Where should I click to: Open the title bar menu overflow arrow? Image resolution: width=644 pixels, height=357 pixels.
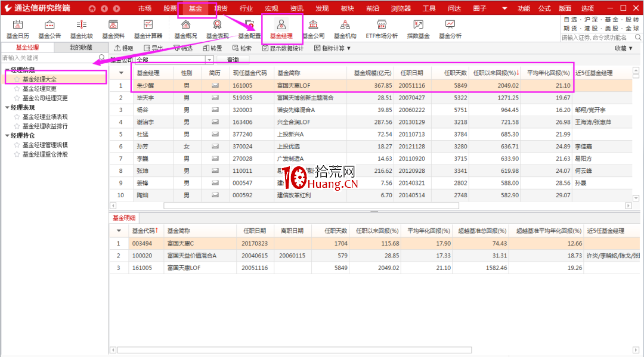tap(504, 8)
